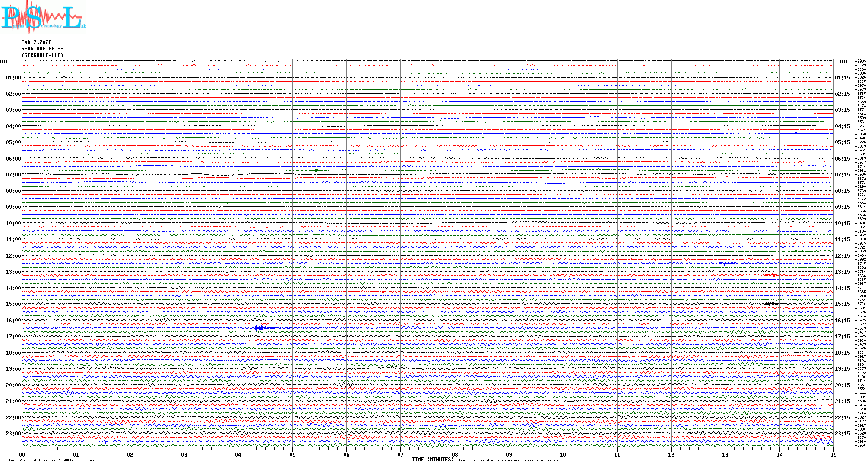Viewport: 868px width, 466px height.
Task: Click the 23:15 time label on right
Action: coord(842,434)
